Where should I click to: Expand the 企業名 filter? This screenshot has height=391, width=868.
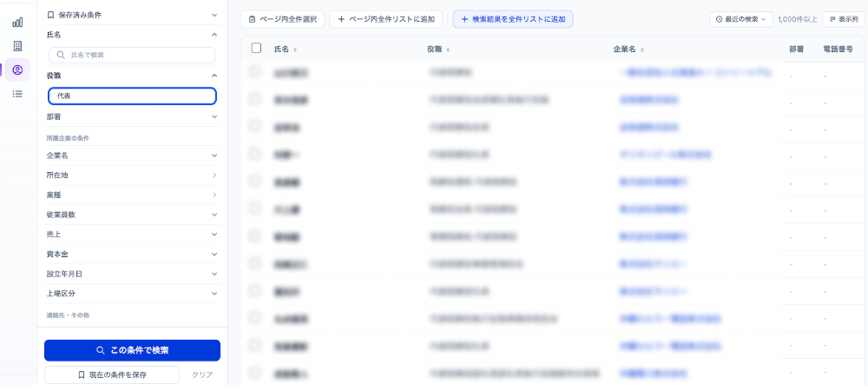pos(132,156)
